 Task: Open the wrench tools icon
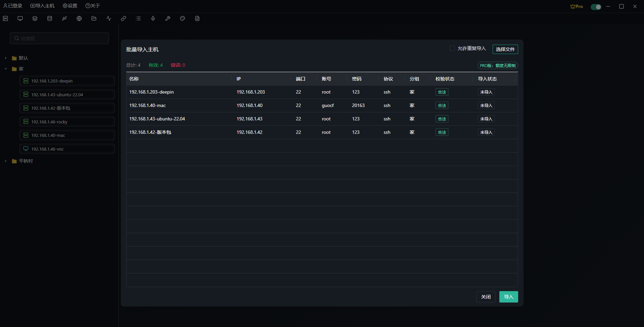[168, 18]
